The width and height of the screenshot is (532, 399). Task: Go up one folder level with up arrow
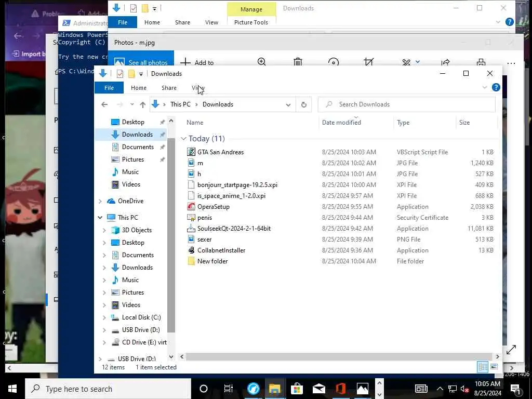[143, 104]
